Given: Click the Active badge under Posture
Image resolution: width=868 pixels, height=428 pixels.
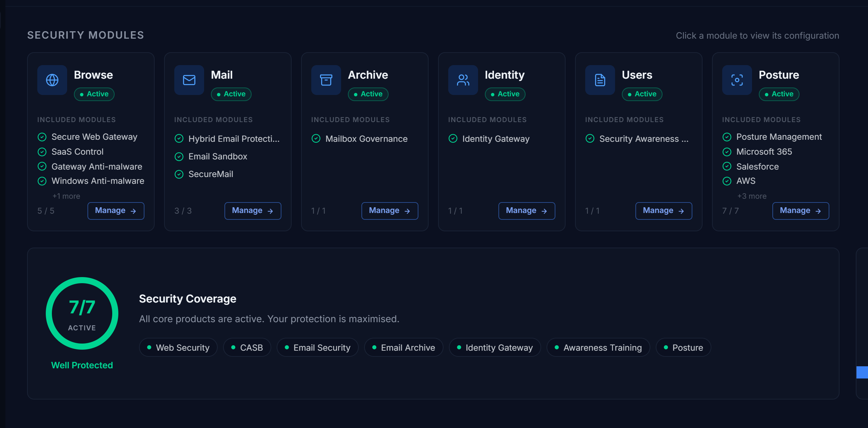Looking at the screenshot, I should [x=779, y=94].
